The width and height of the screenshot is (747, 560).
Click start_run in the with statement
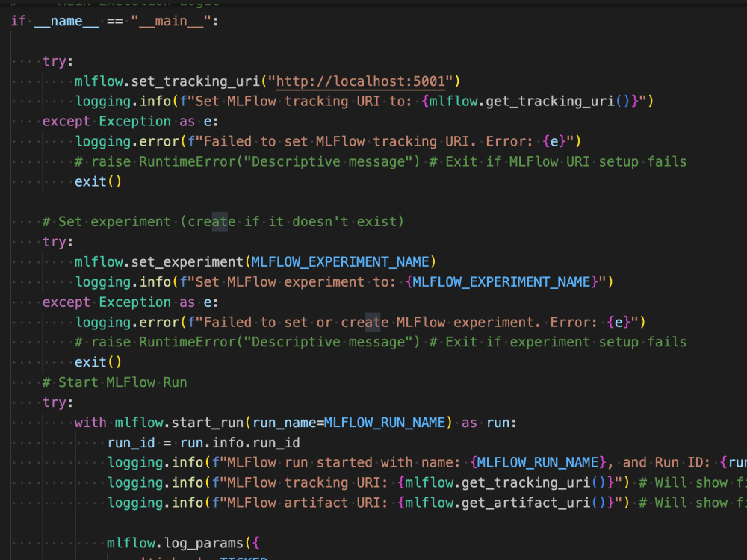coord(207,423)
